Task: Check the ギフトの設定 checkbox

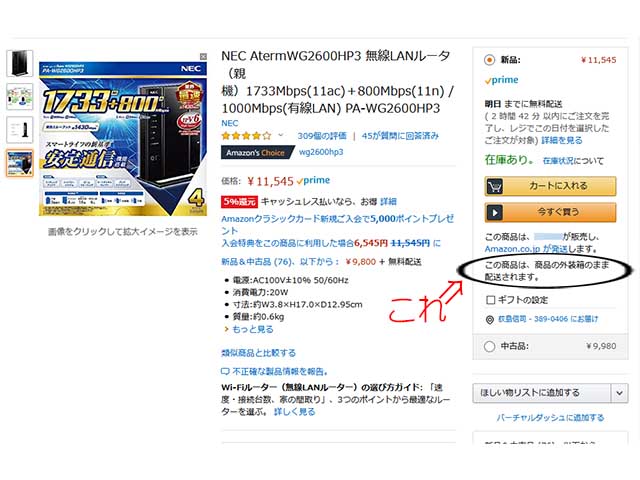Action: (x=491, y=300)
